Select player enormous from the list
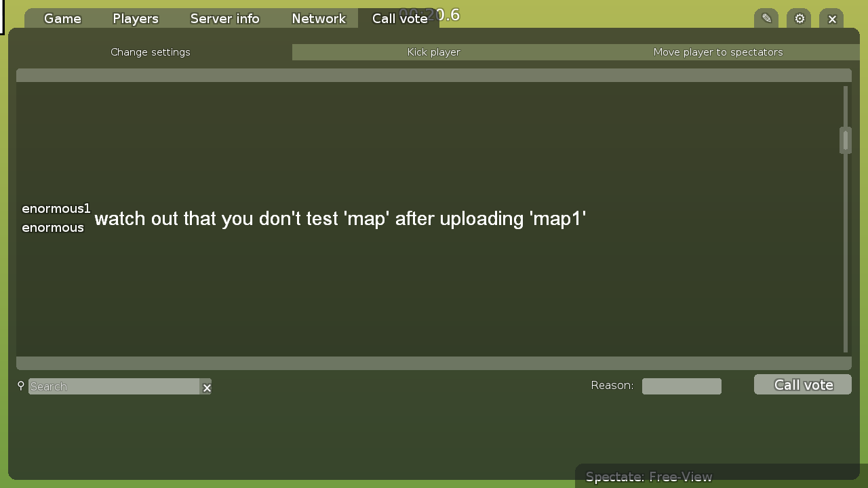The height and width of the screenshot is (488, 868). pyautogui.click(x=53, y=227)
